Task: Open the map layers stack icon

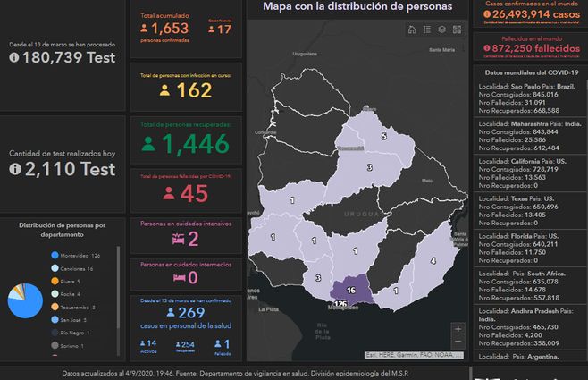Action: pos(441,30)
